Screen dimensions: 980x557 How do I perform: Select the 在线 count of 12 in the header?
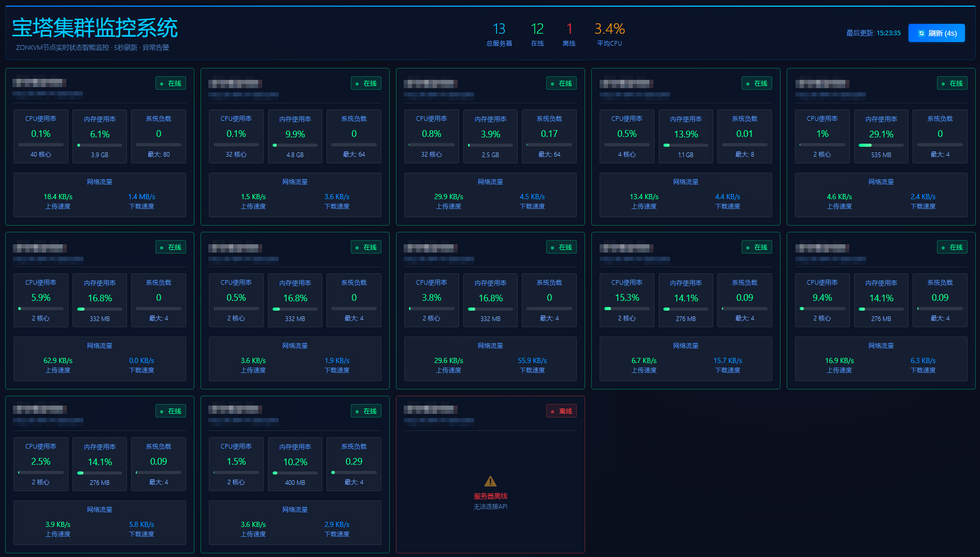pyautogui.click(x=537, y=29)
